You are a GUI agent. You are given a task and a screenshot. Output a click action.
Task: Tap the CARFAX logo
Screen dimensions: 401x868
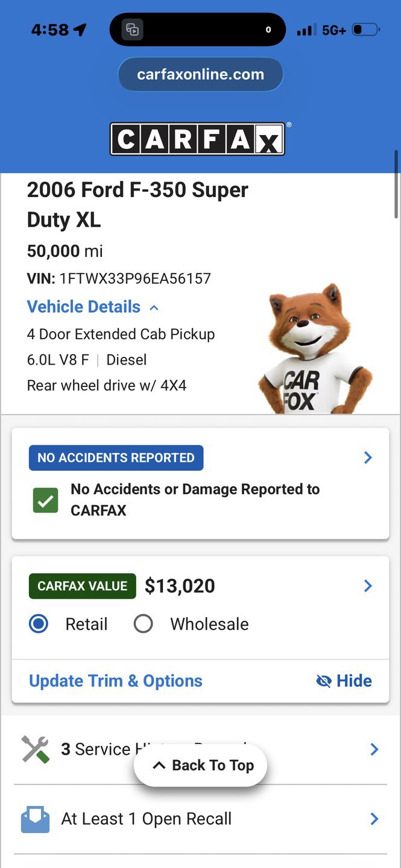click(x=197, y=139)
